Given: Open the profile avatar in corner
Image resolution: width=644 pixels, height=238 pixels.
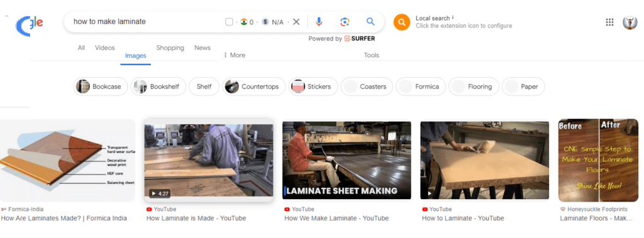Looking at the screenshot, I should (x=629, y=22).
